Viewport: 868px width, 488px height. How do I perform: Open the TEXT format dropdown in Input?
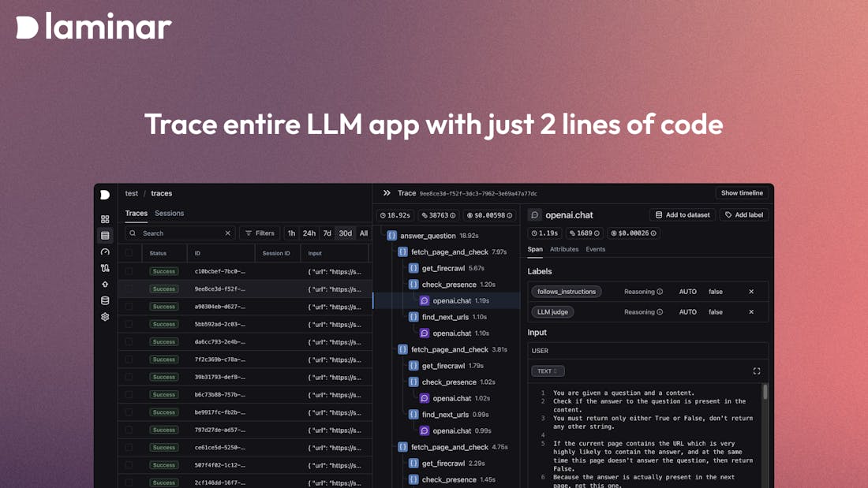[548, 371]
